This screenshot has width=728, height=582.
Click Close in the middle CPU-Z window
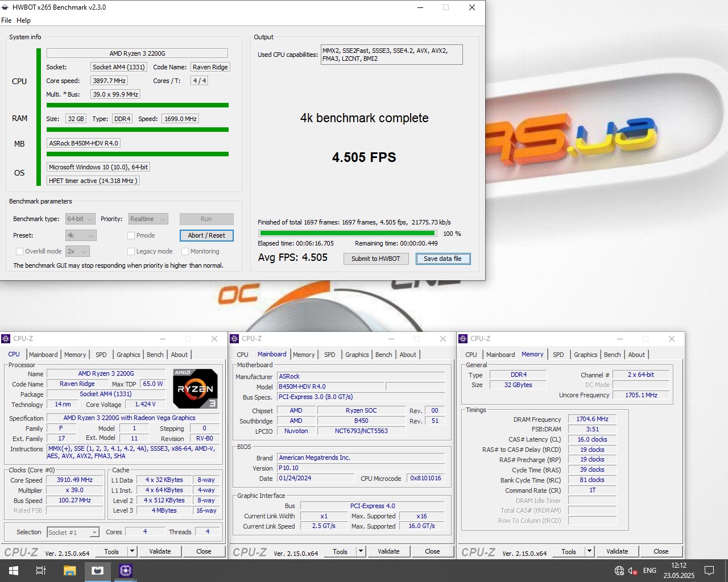[432, 551]
